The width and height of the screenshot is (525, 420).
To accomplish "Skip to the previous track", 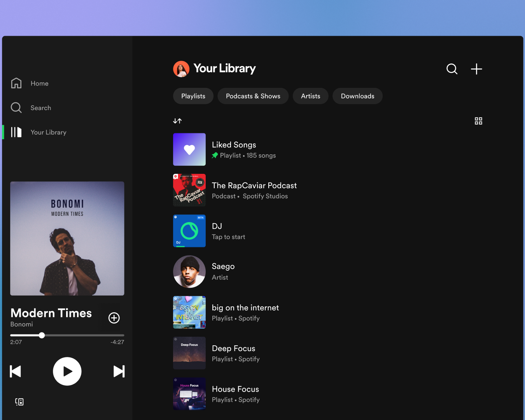I will pos(16,371).
